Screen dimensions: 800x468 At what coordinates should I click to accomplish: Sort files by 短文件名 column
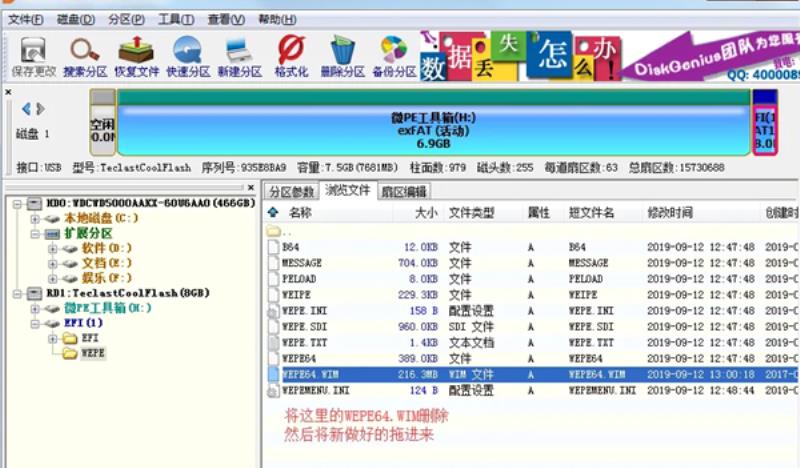click(591, 212)
